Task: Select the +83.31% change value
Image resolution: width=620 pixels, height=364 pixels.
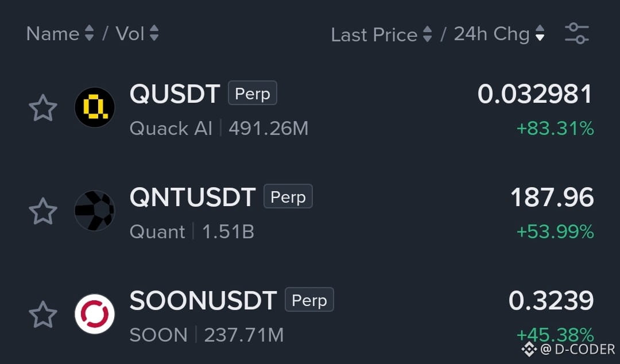Action: 555,129
